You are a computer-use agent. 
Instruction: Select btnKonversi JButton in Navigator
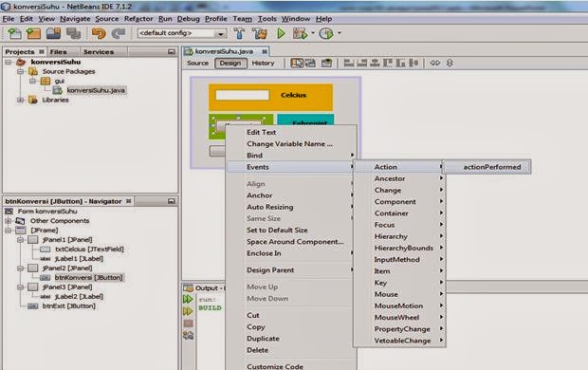pyautogui.click(x=88, y=278)
